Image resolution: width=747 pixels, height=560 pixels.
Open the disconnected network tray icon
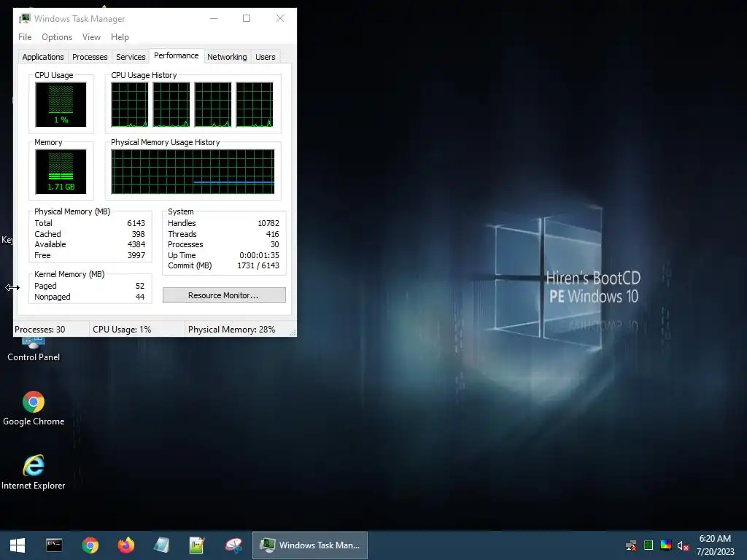click(x=631, y=545)
